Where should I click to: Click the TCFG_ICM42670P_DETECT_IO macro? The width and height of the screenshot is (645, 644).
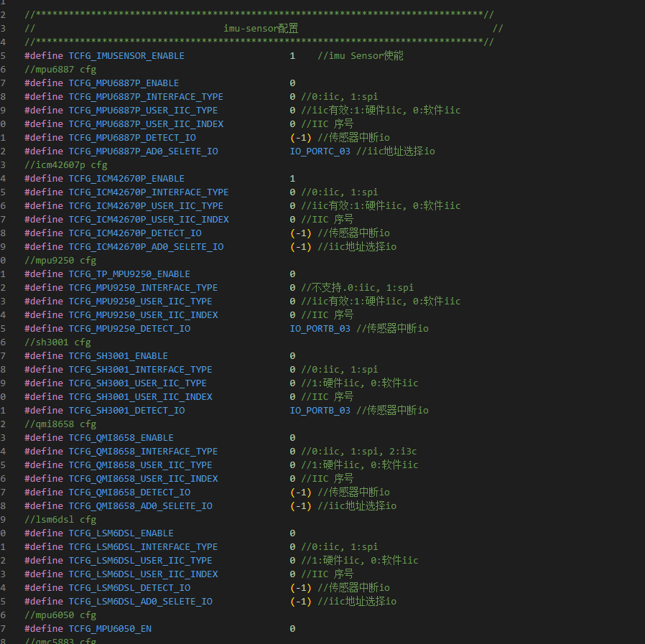135,233
